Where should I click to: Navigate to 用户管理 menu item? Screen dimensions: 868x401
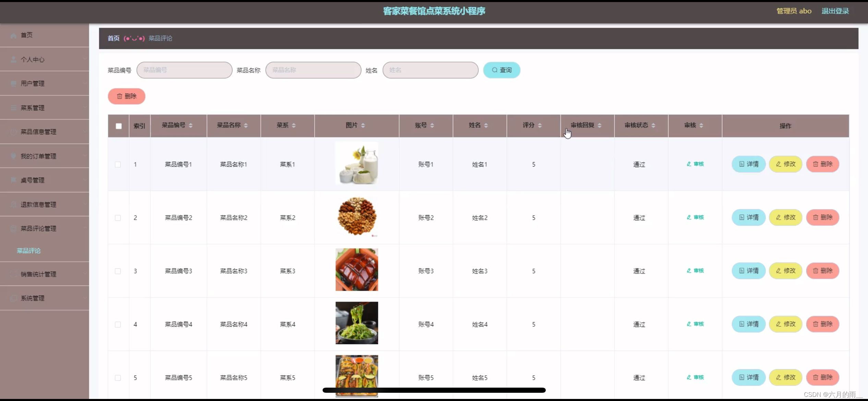point(32,83)
